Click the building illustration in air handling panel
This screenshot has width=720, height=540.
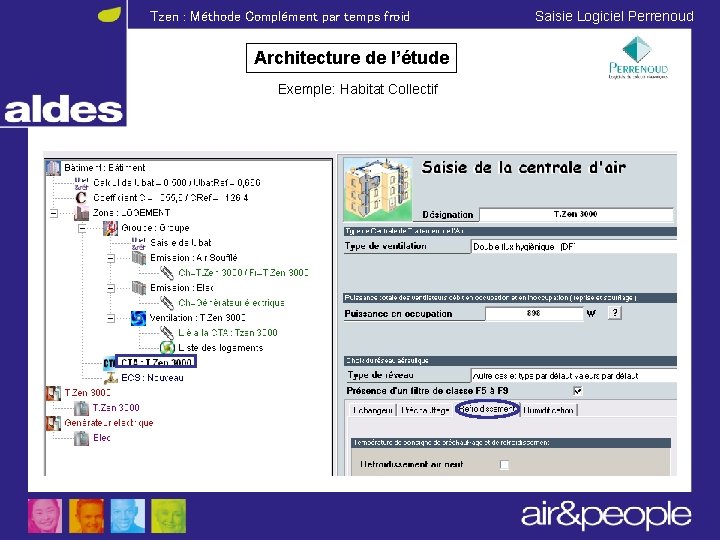(378, 190)
